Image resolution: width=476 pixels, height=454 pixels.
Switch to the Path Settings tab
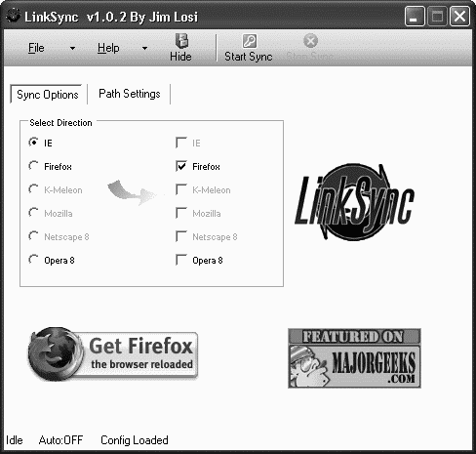[130, 94]
